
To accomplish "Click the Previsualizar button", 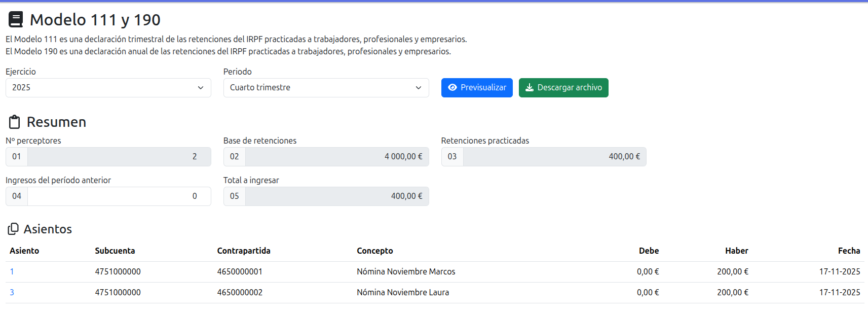I will 477,88.
